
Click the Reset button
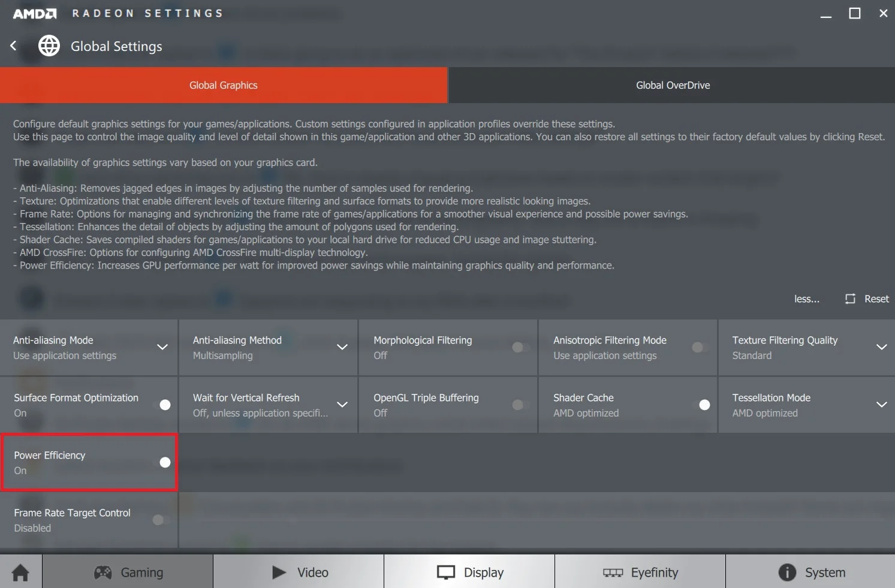point(867,298)
